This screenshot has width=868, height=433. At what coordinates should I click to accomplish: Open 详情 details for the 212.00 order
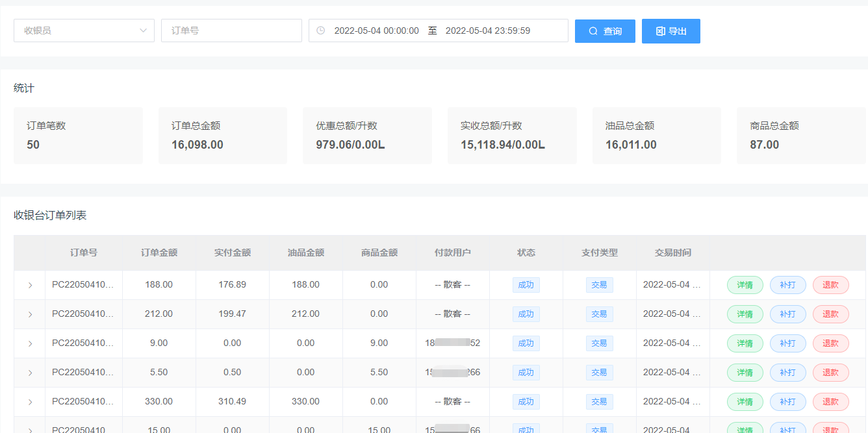745,314
